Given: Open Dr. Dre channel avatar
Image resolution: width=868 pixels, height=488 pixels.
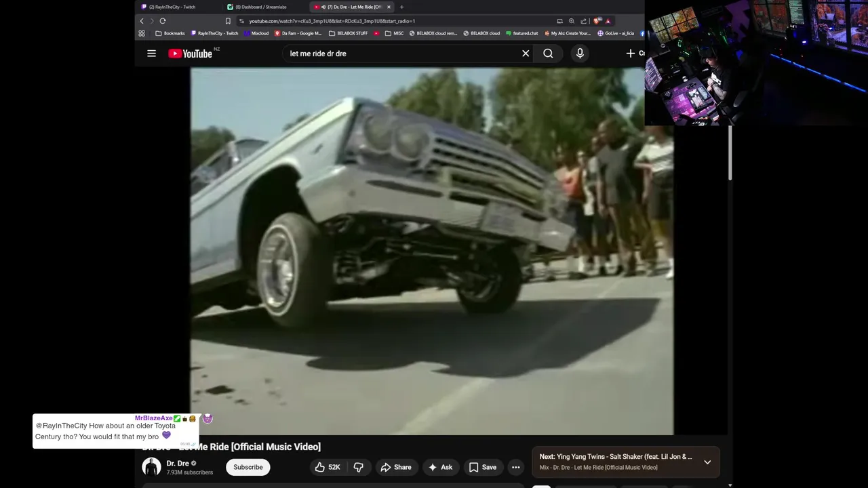Looking at the screenshot, I should click(151, 467).
